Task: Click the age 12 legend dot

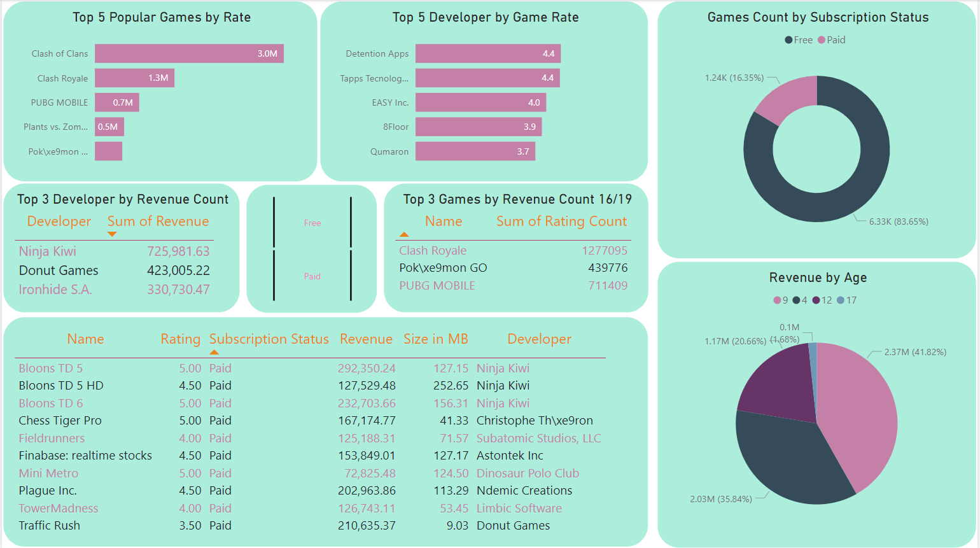Action: click(816, 300)
